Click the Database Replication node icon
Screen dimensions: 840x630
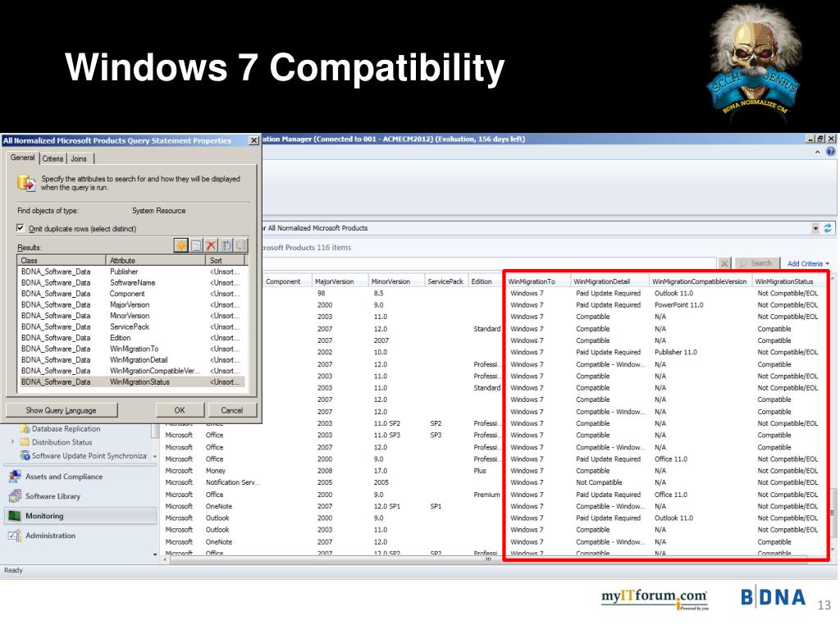tap(25, 428)
